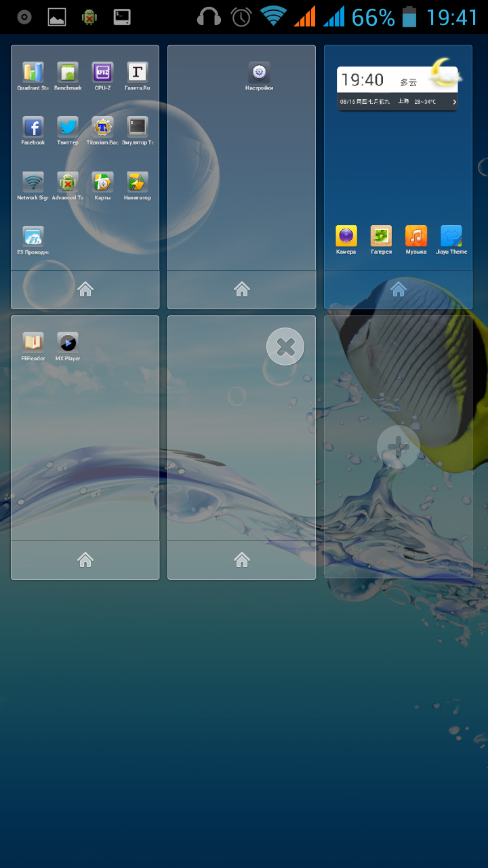Screen dimensions: 488x868
Task: Open ES Проводник file manager
Action: coord(33,237)
